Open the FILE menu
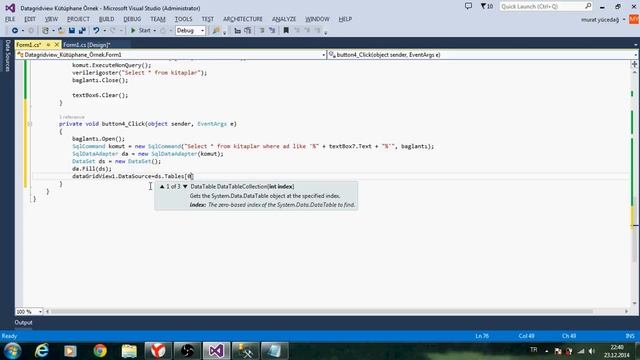Viewport: 640px width, 360px height. pyautogui.click(x=10, y=19)
